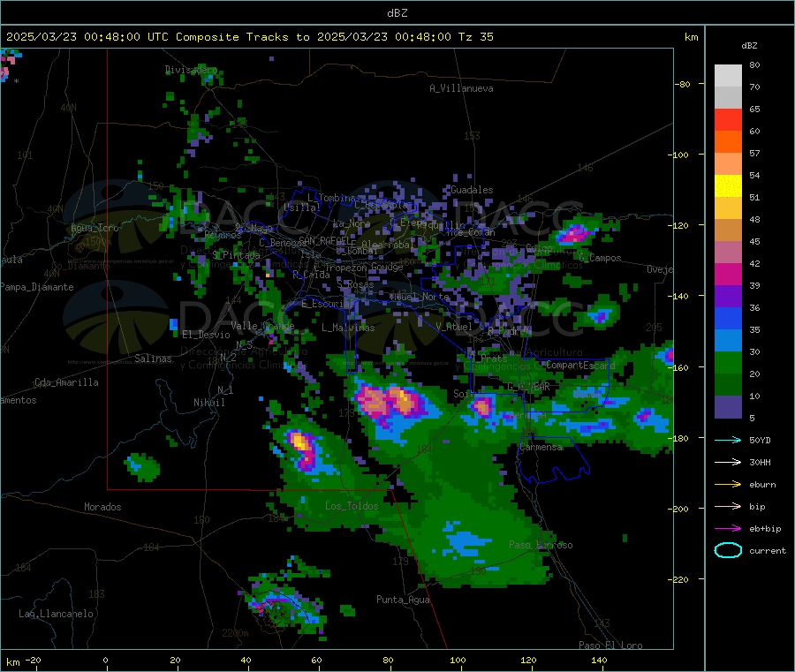Click the Pampa_Diamante label
The height and width of the screenshot is (672, 795).
(x=37, y=287)
